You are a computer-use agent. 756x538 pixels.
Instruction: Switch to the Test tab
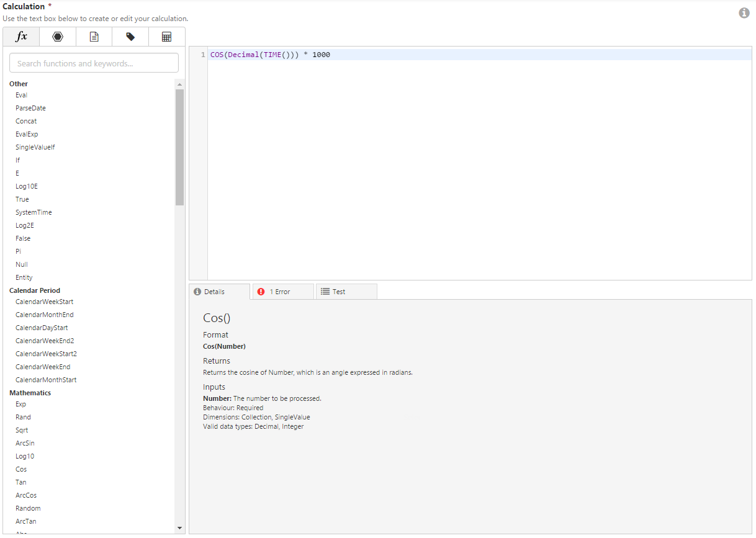click(x=346, y=292)
